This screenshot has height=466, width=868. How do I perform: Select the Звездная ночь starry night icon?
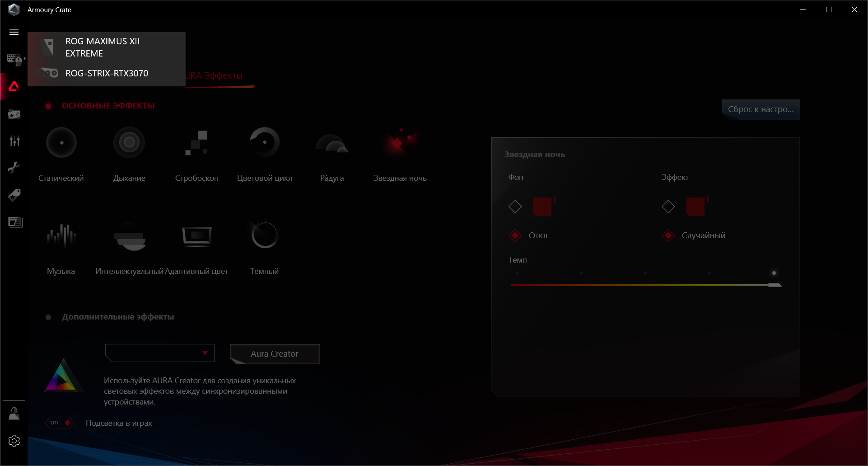point(400,142)
